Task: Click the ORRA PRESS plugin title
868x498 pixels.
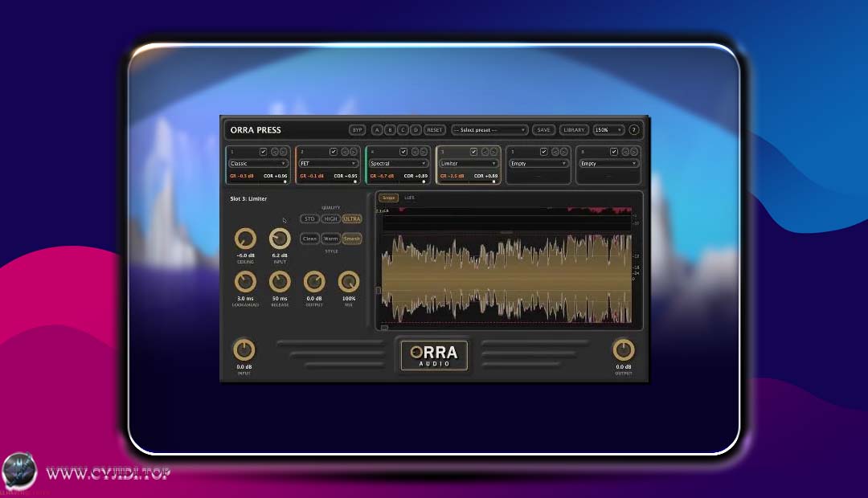Action: click(256, 130)
